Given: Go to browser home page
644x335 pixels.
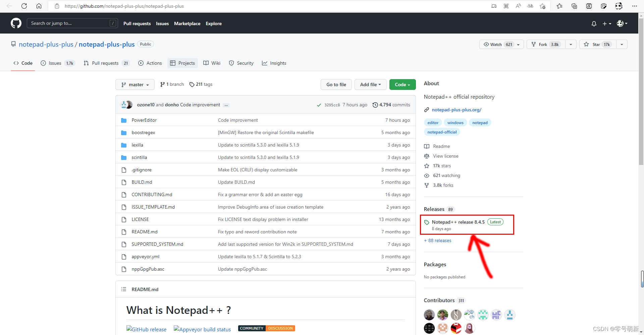Looking at the screenshot, I should (39, 6).
